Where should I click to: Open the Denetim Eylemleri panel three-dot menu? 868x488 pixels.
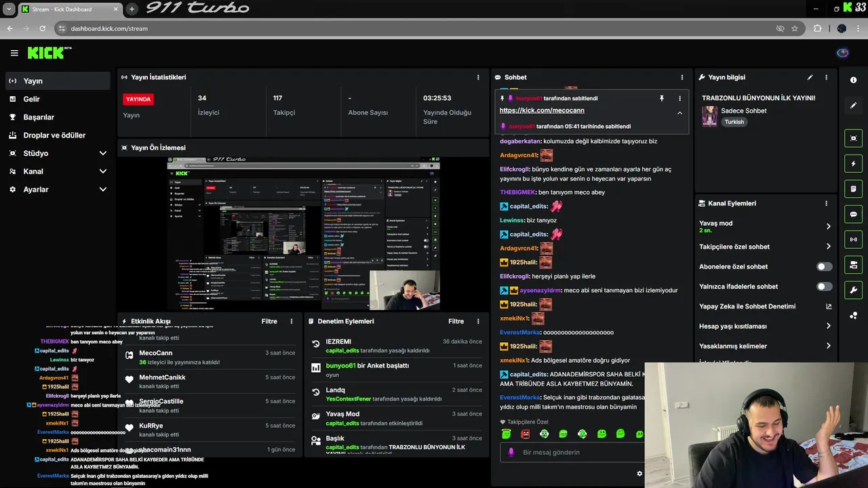point(478,321)
